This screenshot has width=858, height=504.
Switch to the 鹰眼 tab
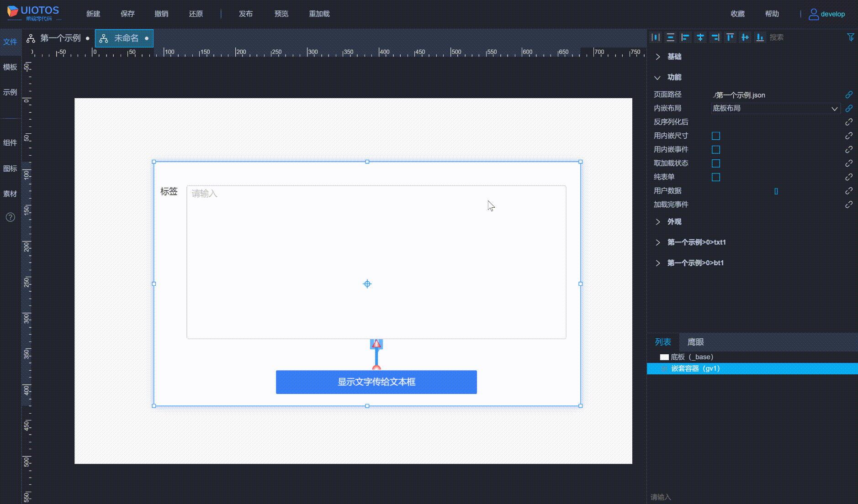(x=696, y=342)
